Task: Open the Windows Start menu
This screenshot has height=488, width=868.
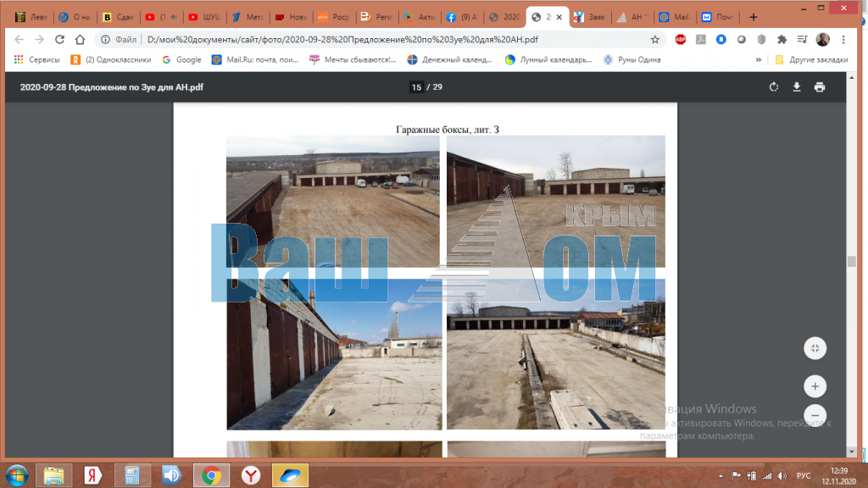Action: (17, 475)
